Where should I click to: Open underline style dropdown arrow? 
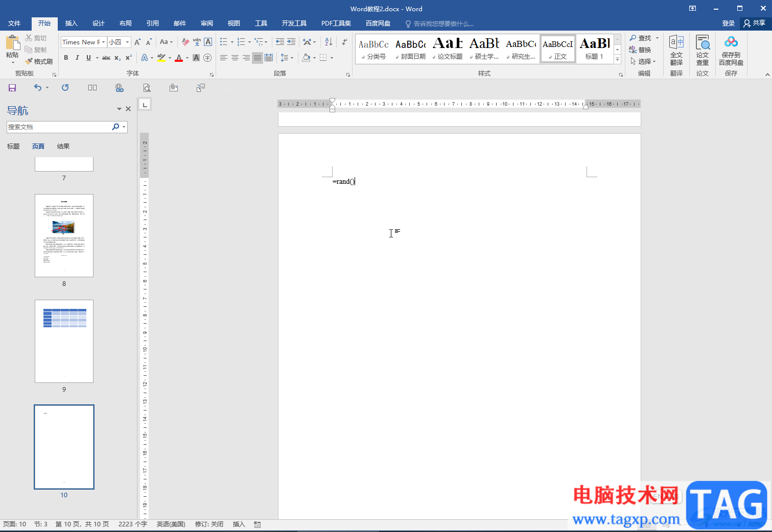tap(97, 58)
